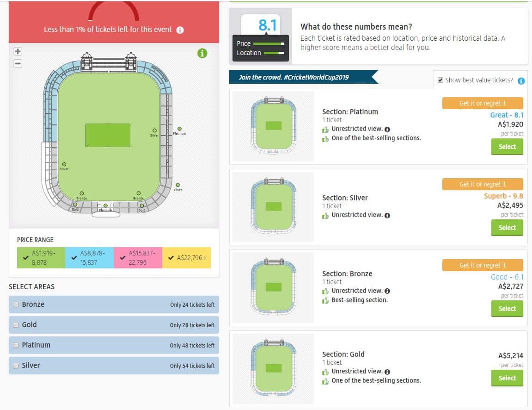
Task: Enable the Silver area checkbox
Action: click(x=16, y=366)
